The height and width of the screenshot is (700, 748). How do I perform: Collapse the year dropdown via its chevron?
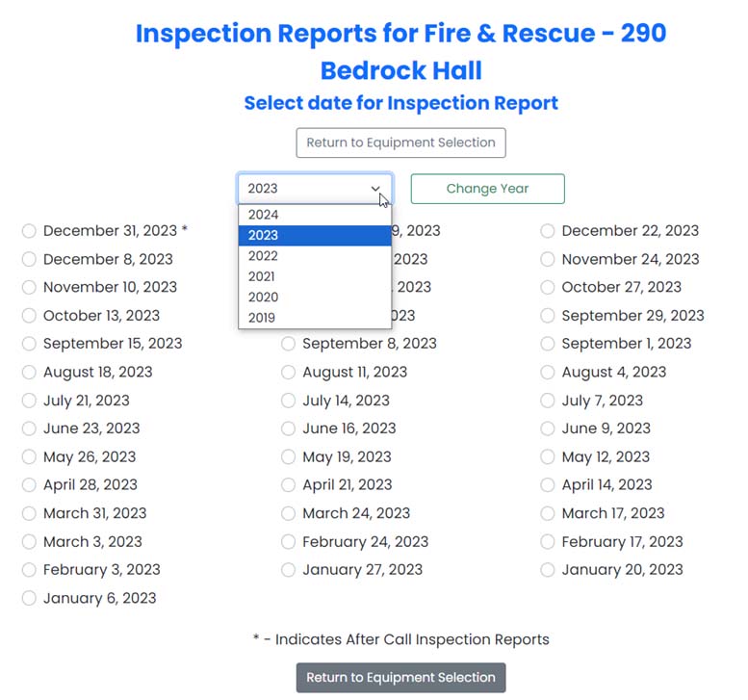375,189
